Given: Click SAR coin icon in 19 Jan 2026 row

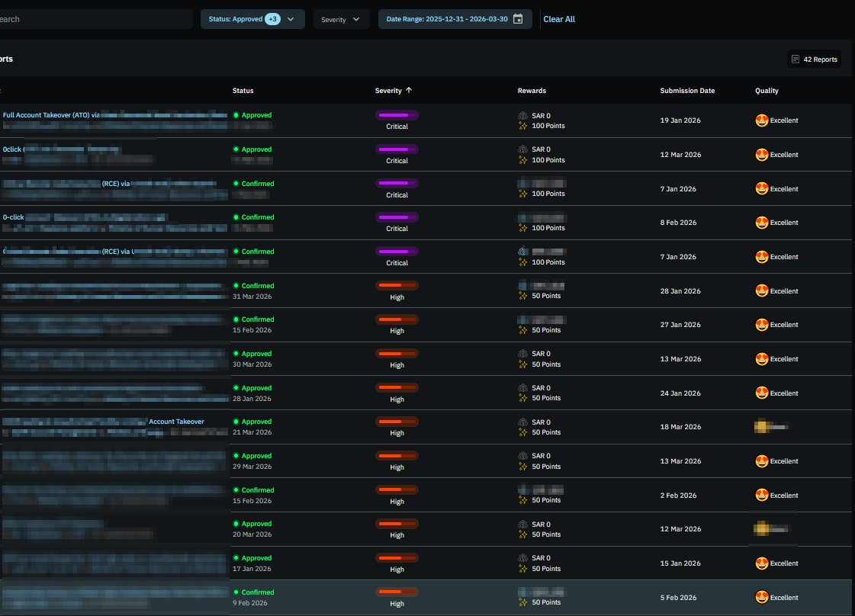Looking at the screenshot, I should pos(522,116).
